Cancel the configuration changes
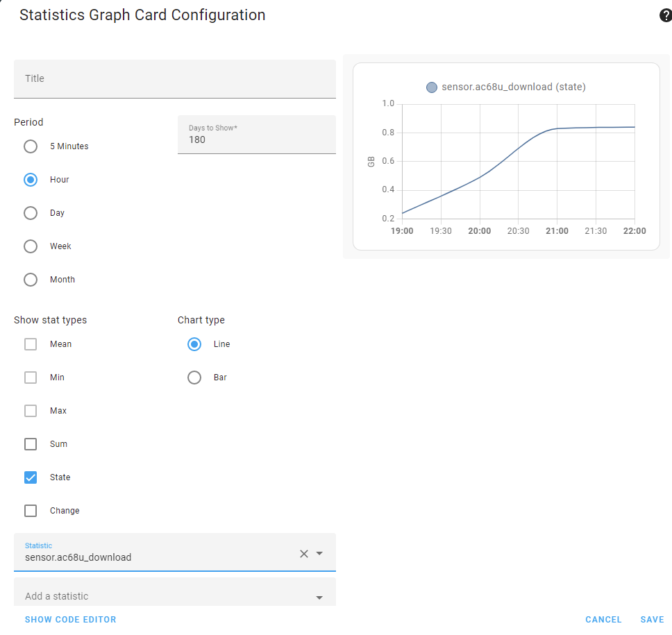This screenshot has width=672, height=635. [x=603, y=619]
